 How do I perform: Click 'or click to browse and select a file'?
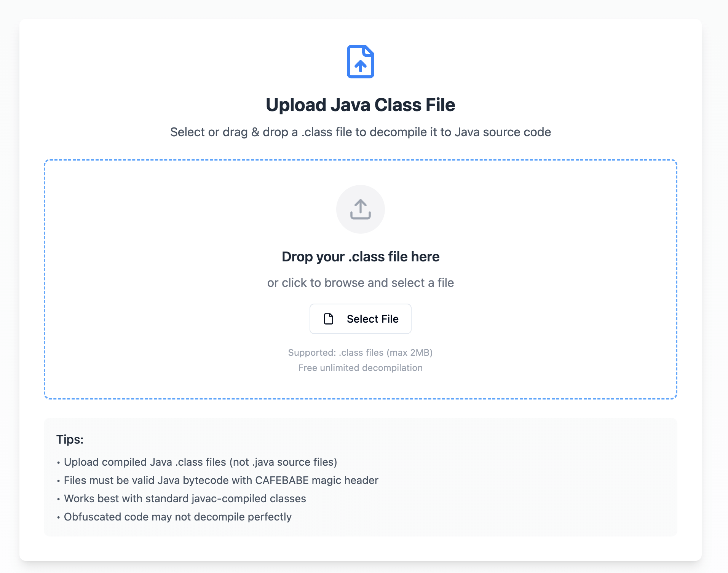[x=360, y=283]
